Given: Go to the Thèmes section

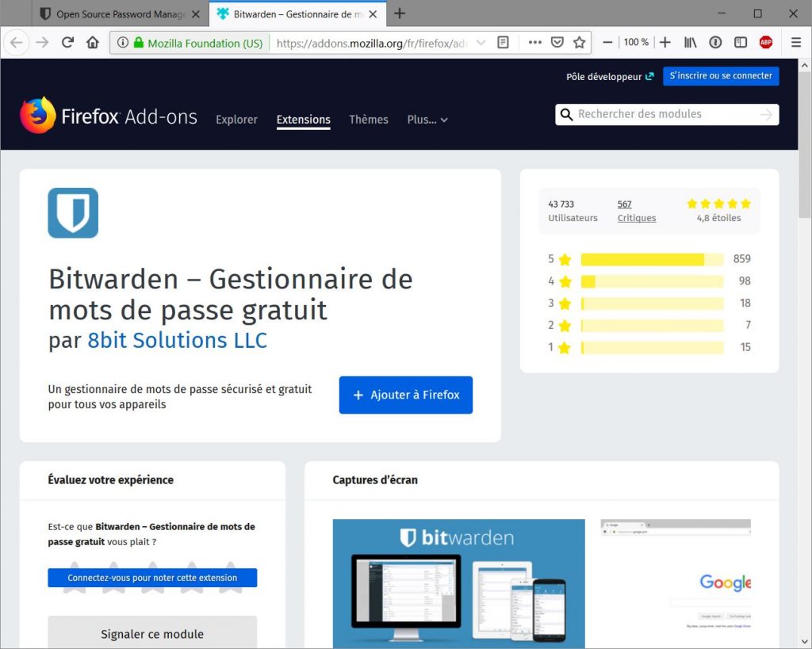Looking at the screenshot, I should click(369, 120).
